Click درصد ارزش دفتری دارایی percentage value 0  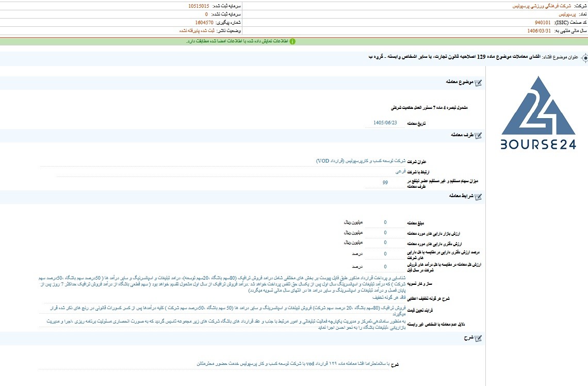pyautogui.click(x=385, y=254)
